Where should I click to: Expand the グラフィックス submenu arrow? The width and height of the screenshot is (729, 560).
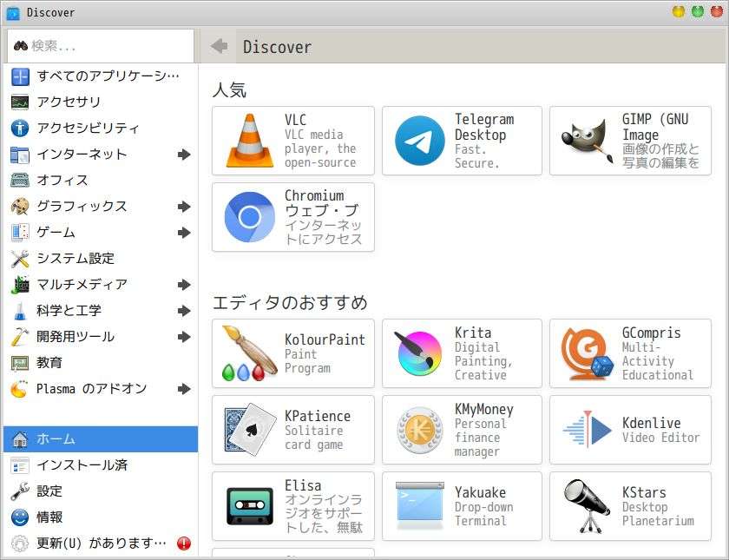184,207
